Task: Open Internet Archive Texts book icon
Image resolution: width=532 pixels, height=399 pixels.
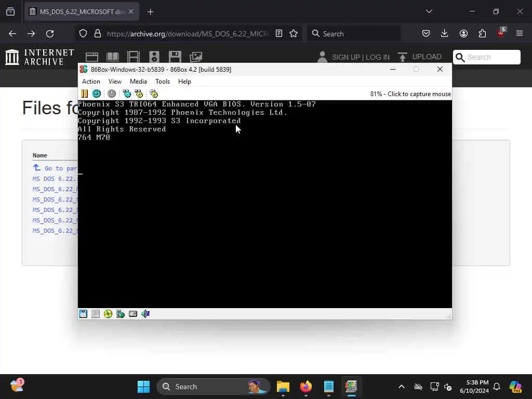Action: 113,57
